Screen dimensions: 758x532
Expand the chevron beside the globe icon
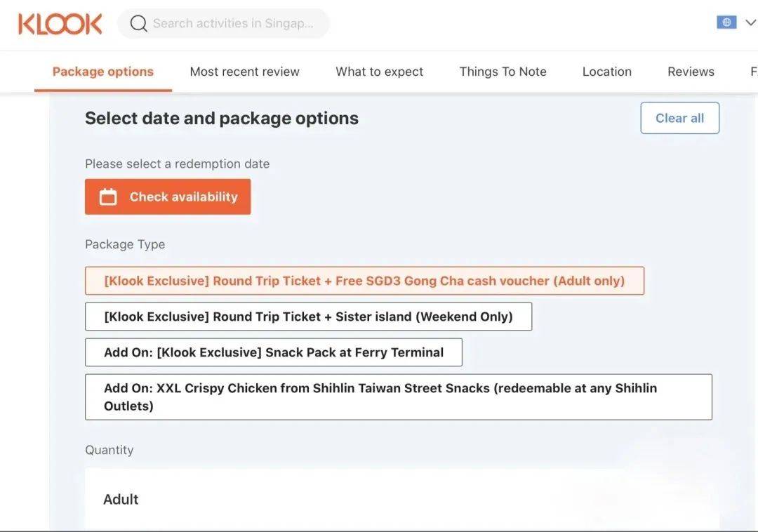[x=750, y=22]
